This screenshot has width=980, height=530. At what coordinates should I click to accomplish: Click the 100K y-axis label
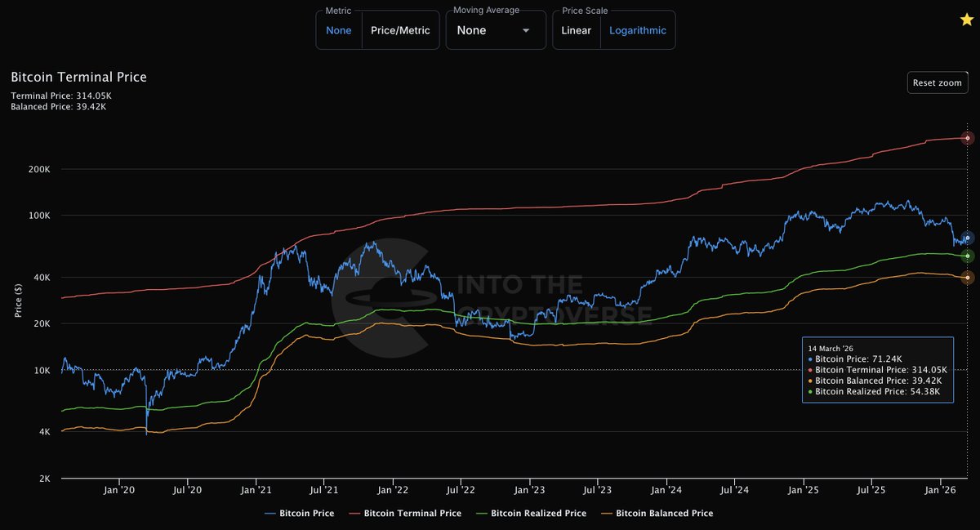pos(40,216)
